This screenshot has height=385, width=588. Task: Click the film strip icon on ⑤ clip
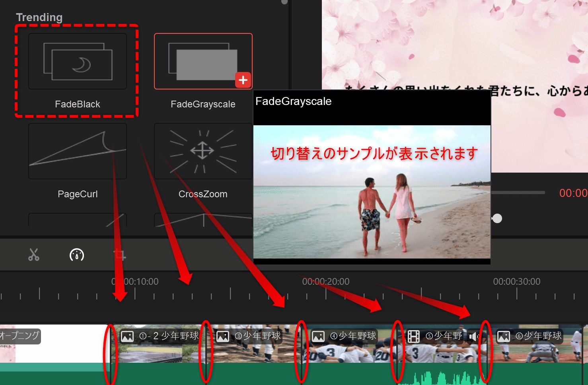414,336
